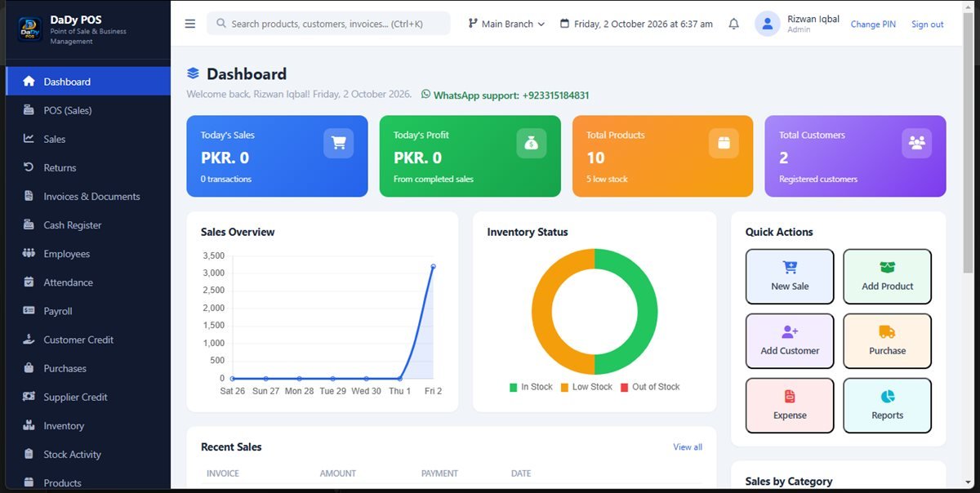Click the WhatsApp icon next to support number
This screenshot has width=980, height=493.
point(425,95)
